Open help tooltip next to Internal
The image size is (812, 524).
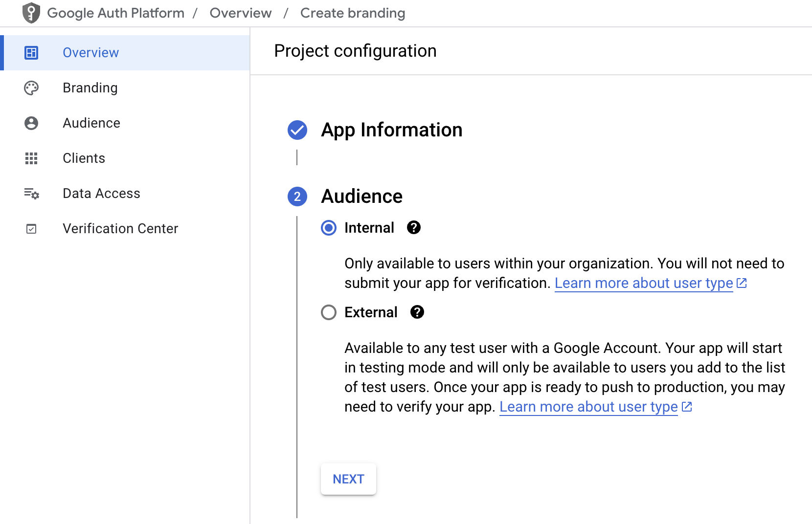pyautogui.click(x=414, y=228)
